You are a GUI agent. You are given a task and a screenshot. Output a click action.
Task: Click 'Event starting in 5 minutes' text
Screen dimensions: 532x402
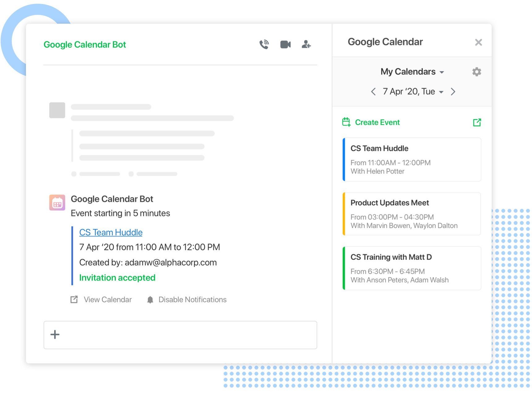[120, 213]
